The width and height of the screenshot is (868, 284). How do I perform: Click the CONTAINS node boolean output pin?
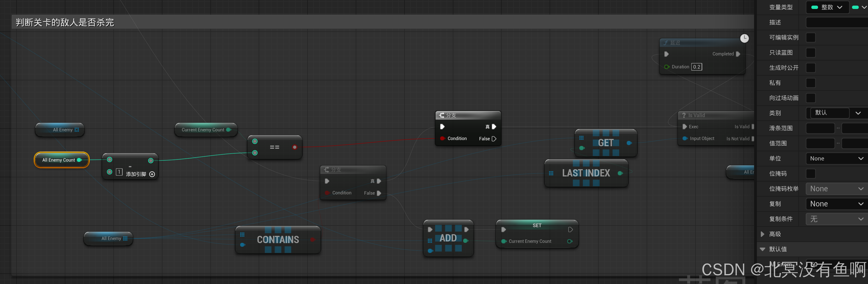pyautogui.click(x=313, y=239)
